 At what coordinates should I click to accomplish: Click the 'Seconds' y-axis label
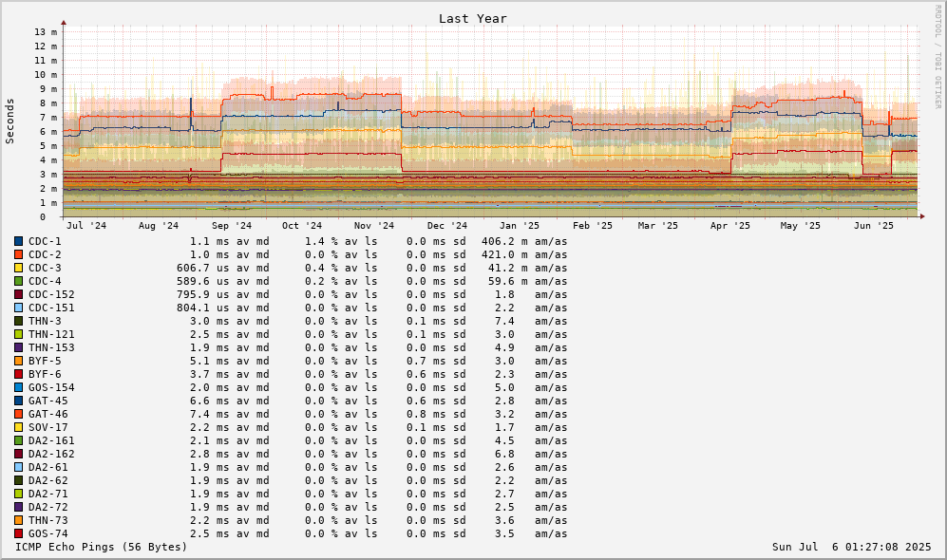point(9,121)
